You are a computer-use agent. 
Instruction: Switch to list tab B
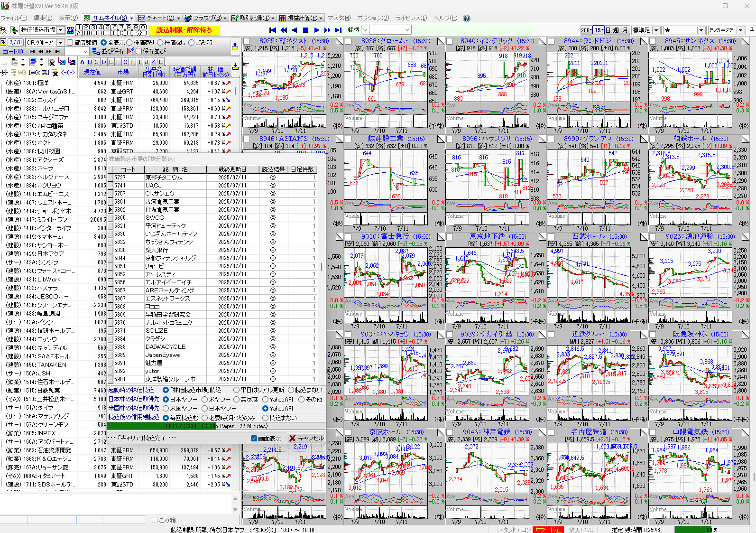pyautogui.click(x=90, y=62)
